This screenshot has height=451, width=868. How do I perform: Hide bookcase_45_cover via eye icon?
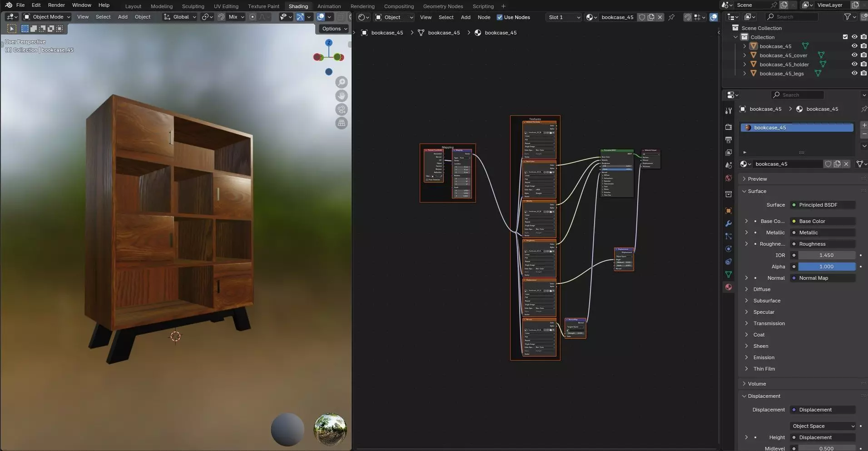(854, 55)
